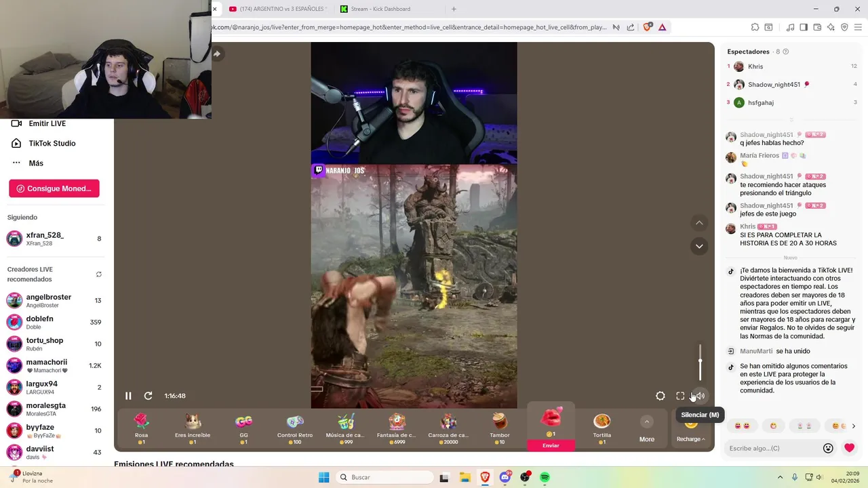This screenshot has width=868, height=488.
Task: Open angelbroster recommended live
Action: point(54,301)
